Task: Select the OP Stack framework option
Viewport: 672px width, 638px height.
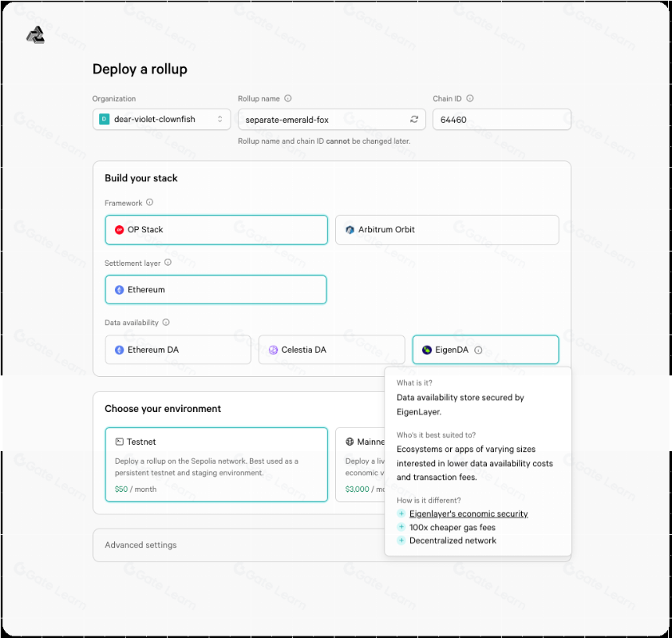Action: click(216, 230)
